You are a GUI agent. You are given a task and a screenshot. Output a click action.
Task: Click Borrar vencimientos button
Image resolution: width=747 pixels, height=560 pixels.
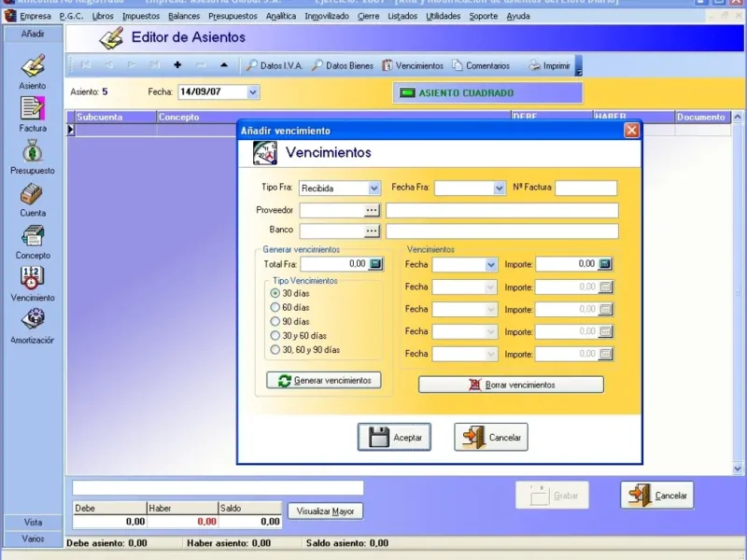[x=511, y=385]
